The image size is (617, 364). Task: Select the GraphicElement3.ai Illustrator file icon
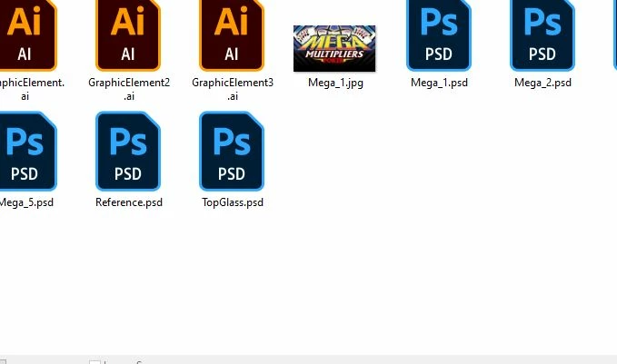(232, 35)
